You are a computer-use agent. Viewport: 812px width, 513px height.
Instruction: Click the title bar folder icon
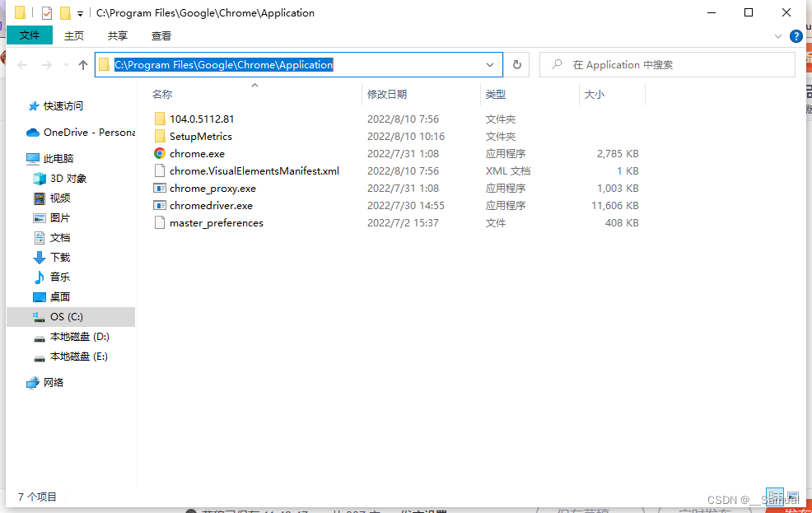[20, 12]
